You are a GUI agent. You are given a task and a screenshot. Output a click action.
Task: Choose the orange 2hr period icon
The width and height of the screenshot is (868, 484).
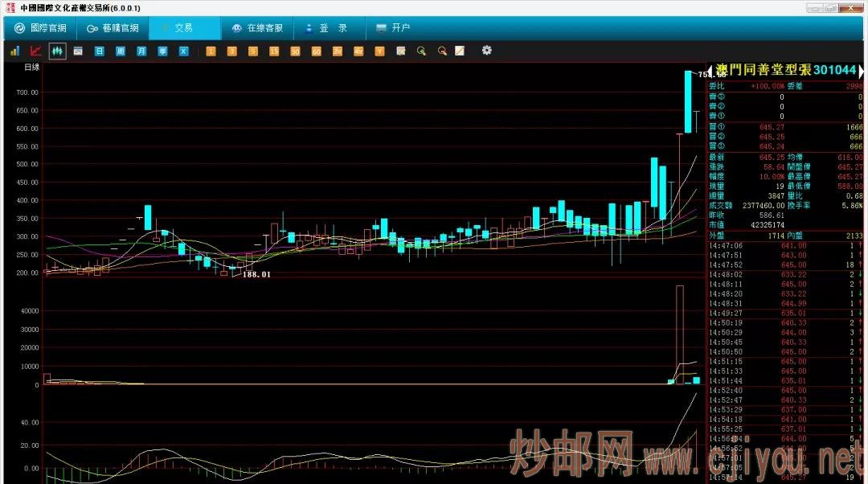tap(337, 51)
